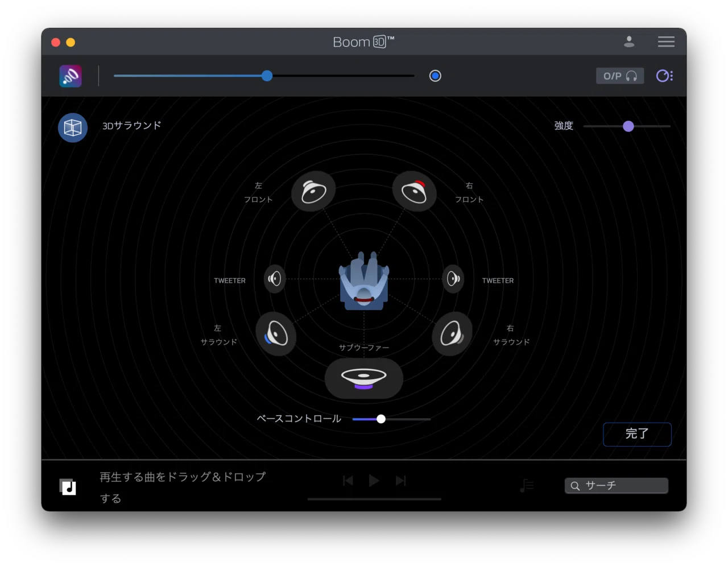The width and height of the screenshot is (728, 566).
Task: Click the previous track button
Action: (348, 481)
